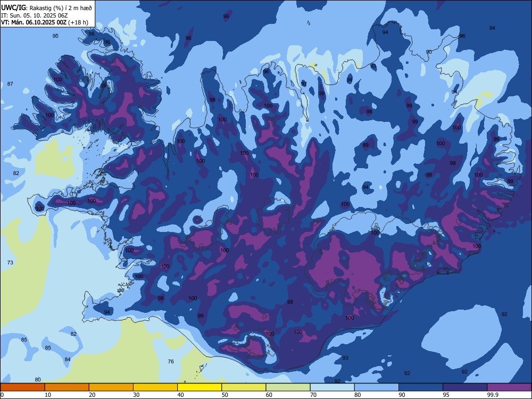Click the purple legend swatch above 99.9
532x399 pixels.
pos(509,387)
